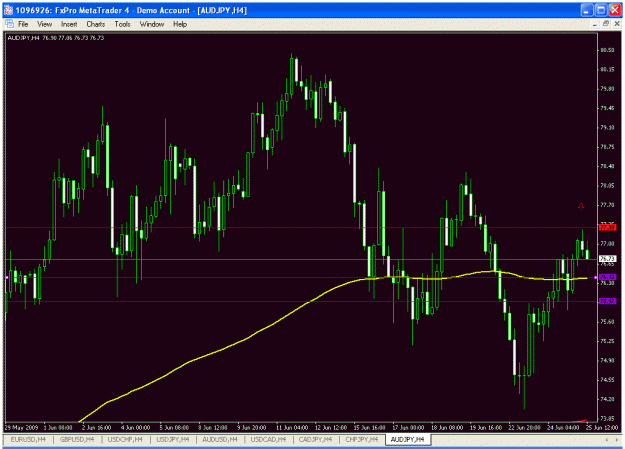Viewport: 625px width, 449px height.
Task: Click the 17 Jun 00:00 time label
Action: tap(409, 427)
